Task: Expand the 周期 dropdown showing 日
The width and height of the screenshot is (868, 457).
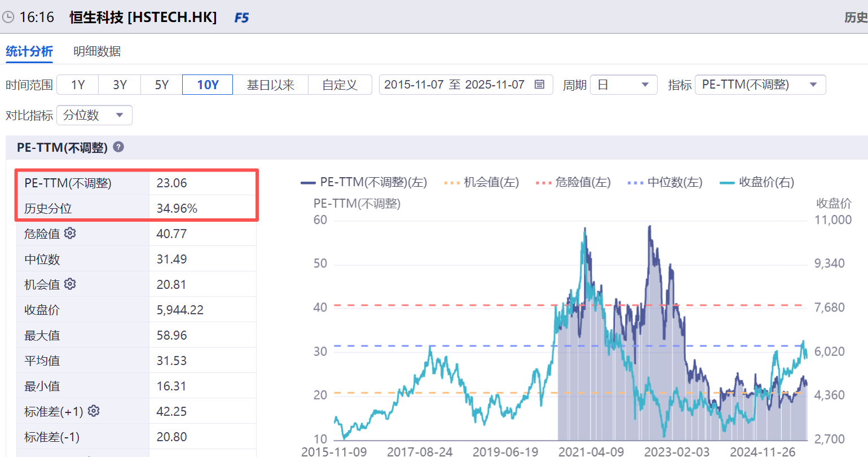Action: click(624, 85)
